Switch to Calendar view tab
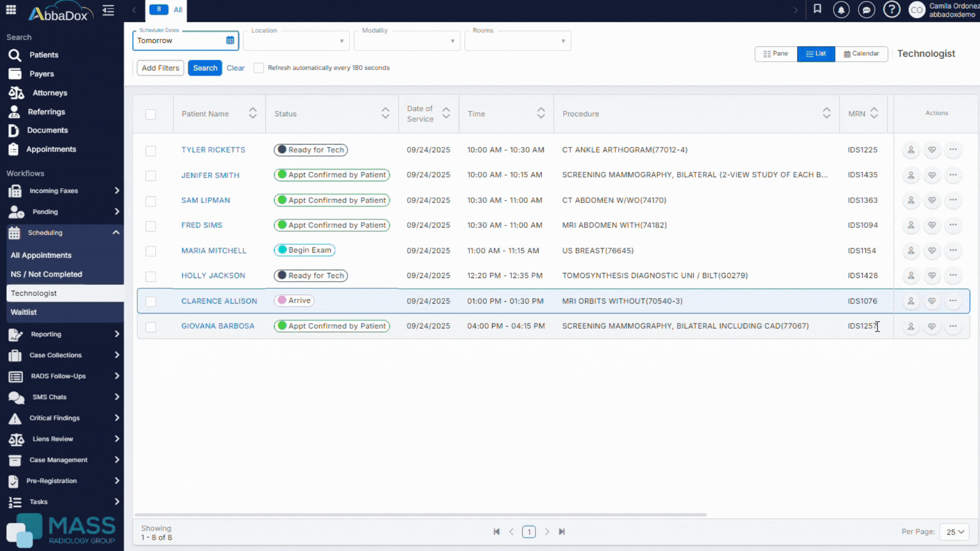The image size is (980, 551). click(861, 54)
